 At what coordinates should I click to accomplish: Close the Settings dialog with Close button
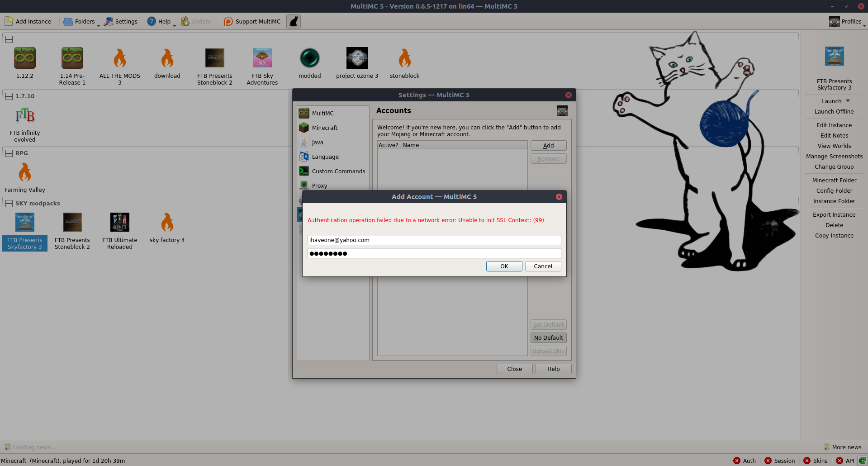click(x=515, y=369)
